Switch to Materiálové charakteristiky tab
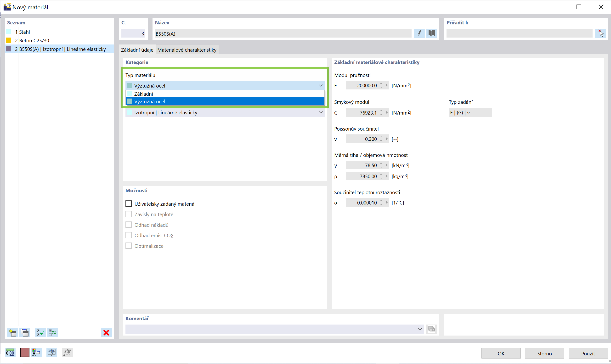The width and height of the screenshot is (611, 364). pyautogui.click(x=187, y=50)
